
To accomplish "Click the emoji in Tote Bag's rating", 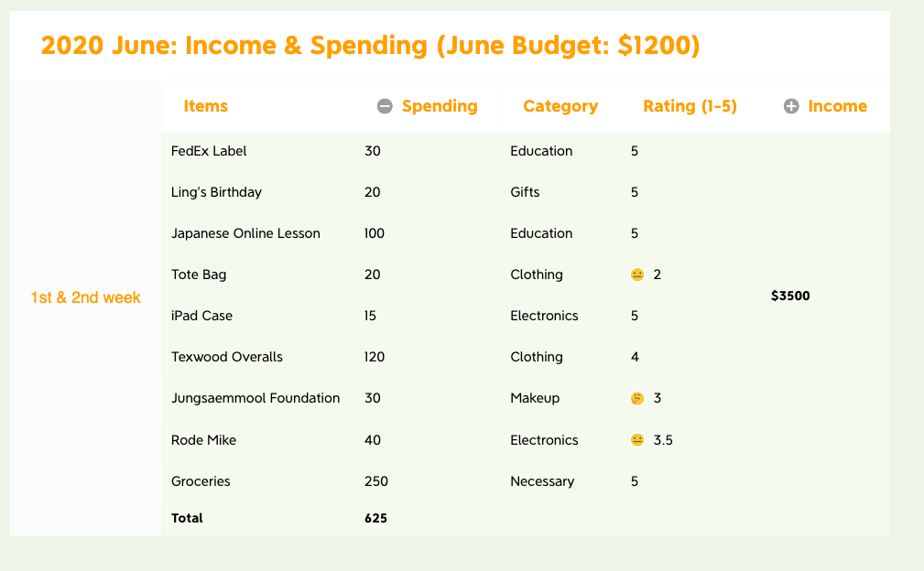I will tap(637, 275).
